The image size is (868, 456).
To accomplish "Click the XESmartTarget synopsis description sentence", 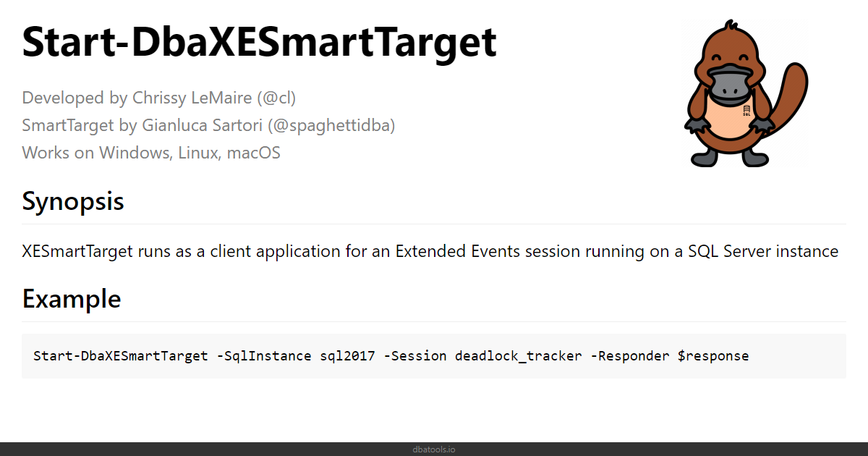I will click(430, 252).
